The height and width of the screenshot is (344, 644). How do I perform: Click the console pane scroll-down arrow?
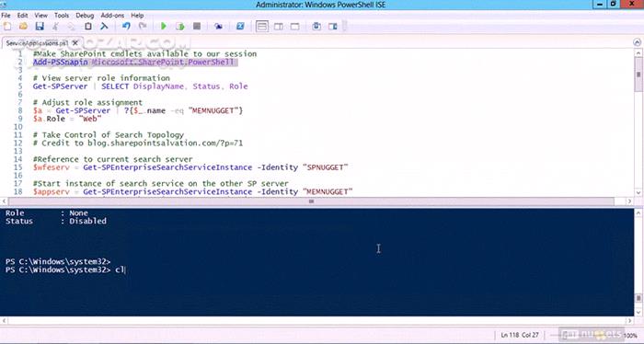tap(638, 313)
